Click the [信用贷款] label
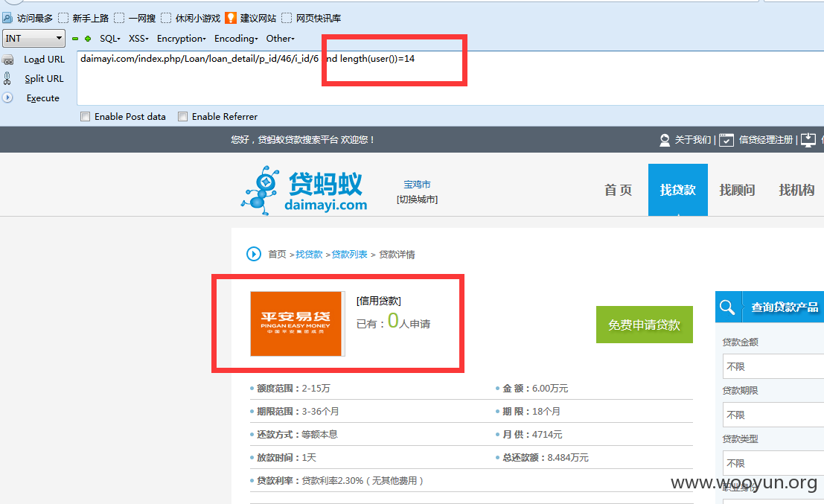 [379, 301]
